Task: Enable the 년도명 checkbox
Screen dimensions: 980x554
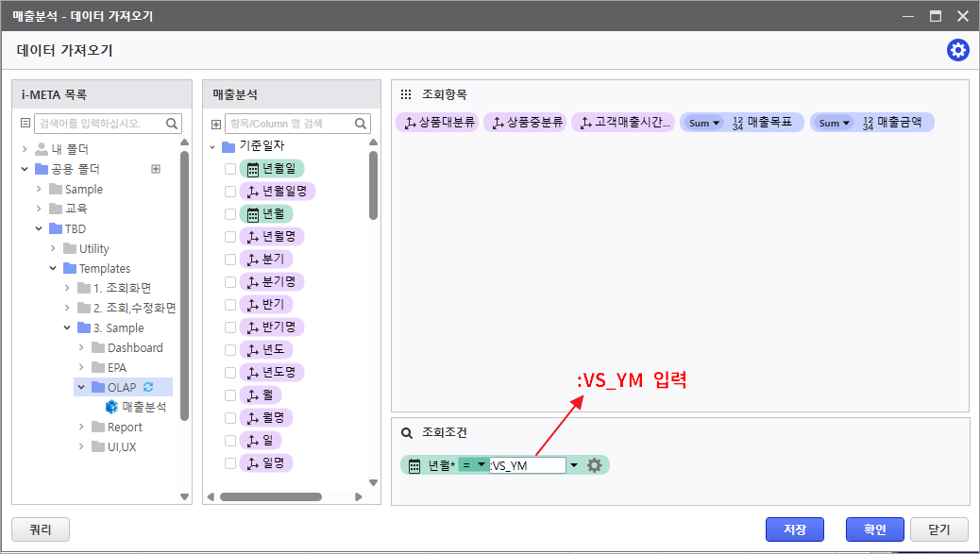Action: tap(230, 373)
